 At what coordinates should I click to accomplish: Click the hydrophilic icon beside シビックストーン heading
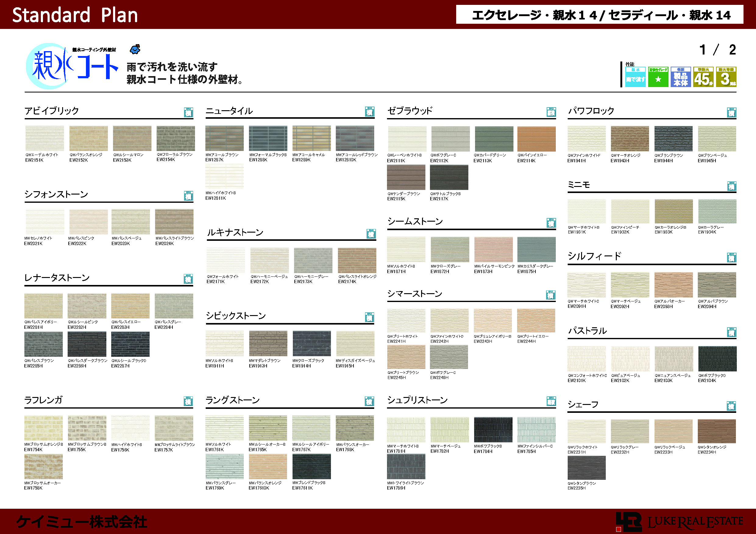pyautogui.click(x=369, y=317)
